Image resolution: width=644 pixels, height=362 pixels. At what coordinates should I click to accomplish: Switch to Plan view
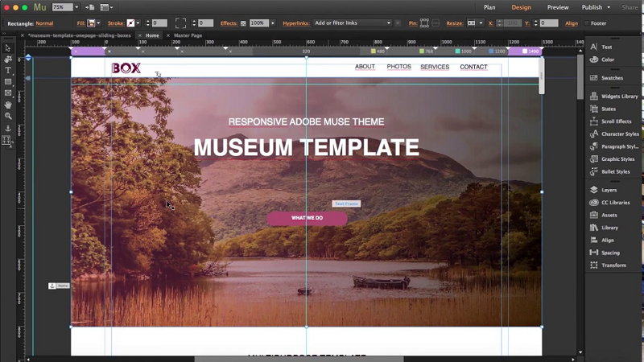(489, 7)
